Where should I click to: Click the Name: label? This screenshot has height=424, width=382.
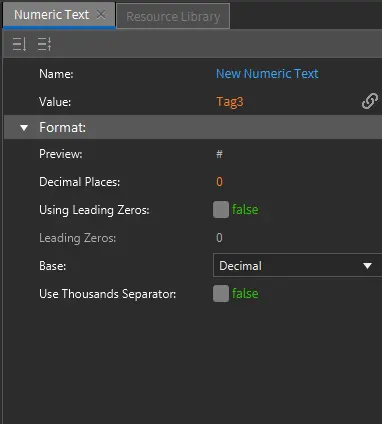tap(56, 74)
